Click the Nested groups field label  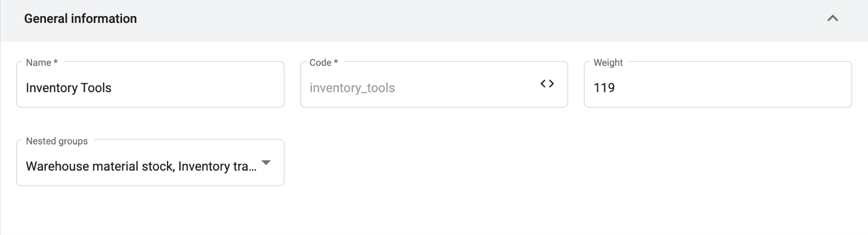coord(57,141)
